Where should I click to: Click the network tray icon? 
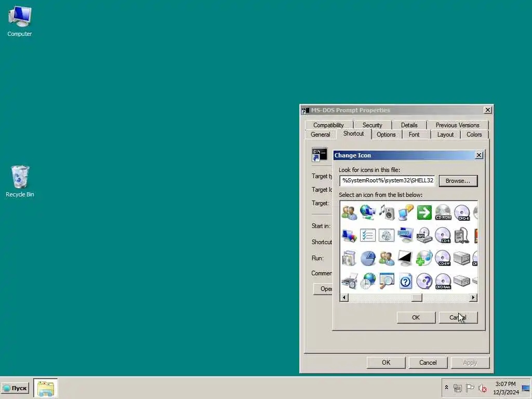click(458, 388)
